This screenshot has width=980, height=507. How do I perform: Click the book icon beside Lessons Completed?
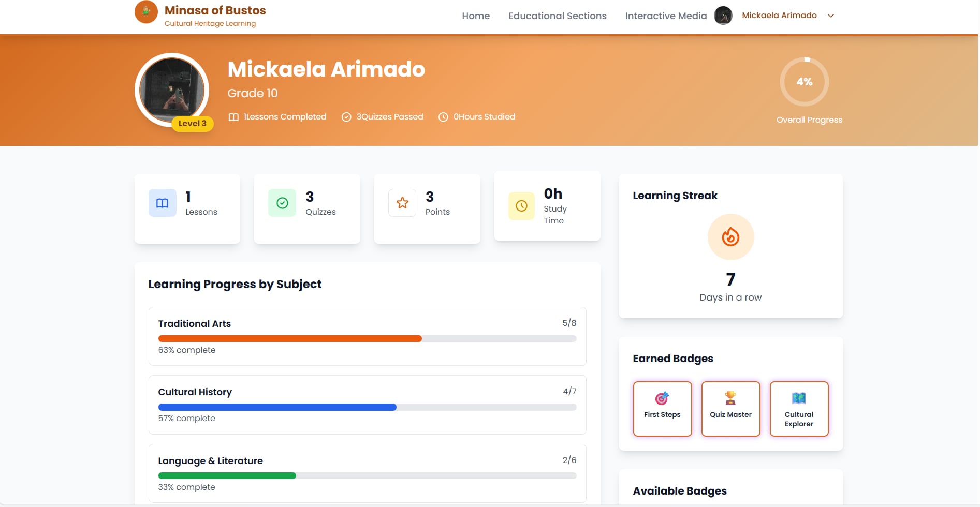pyautogui.click(x=233, y=117)
